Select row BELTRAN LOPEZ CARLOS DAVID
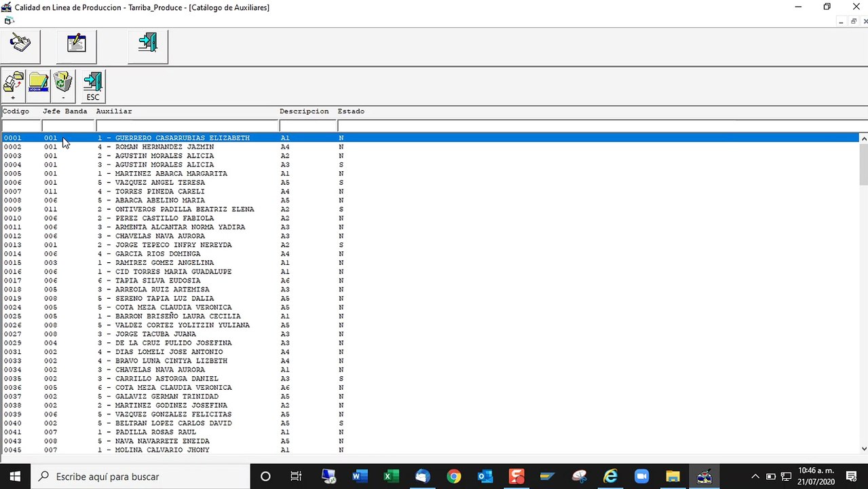Image resolution: width=868 pixels, height=489 pixels. [x=430, y=423]
